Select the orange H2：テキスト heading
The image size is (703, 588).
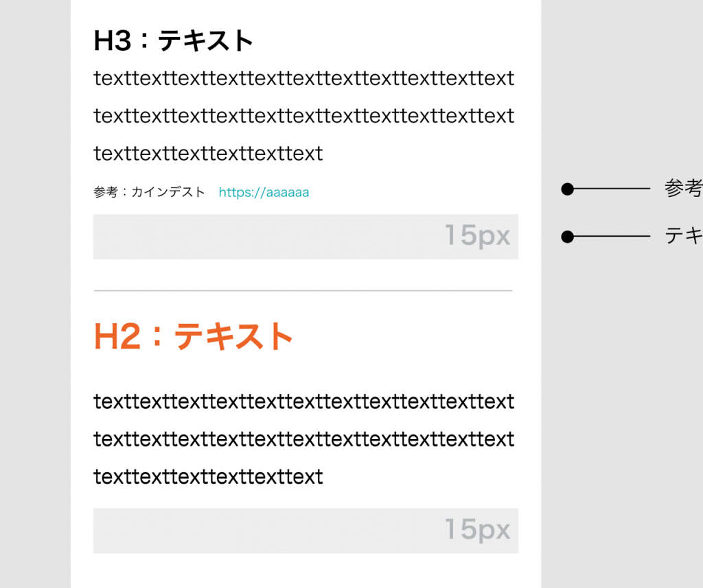coord(193,336)
